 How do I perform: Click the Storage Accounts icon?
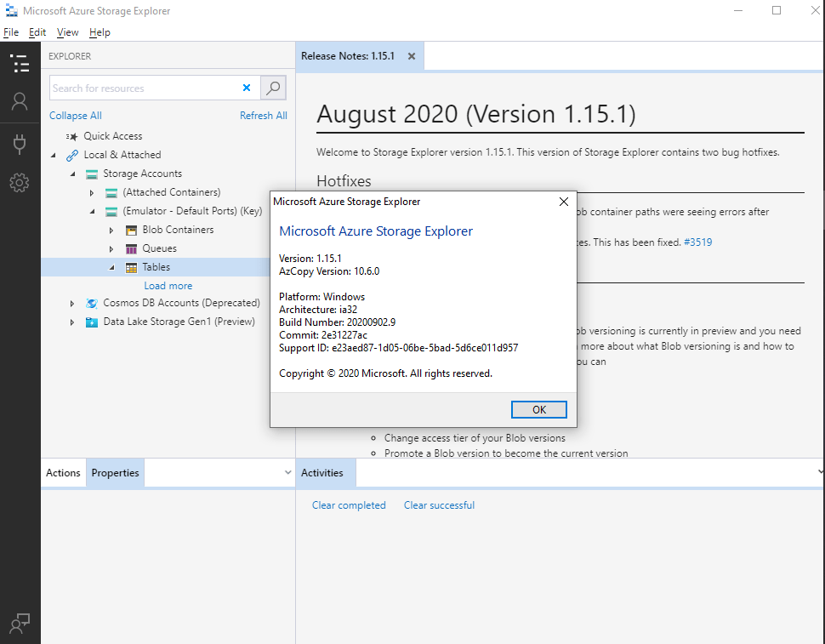point(92,174)
